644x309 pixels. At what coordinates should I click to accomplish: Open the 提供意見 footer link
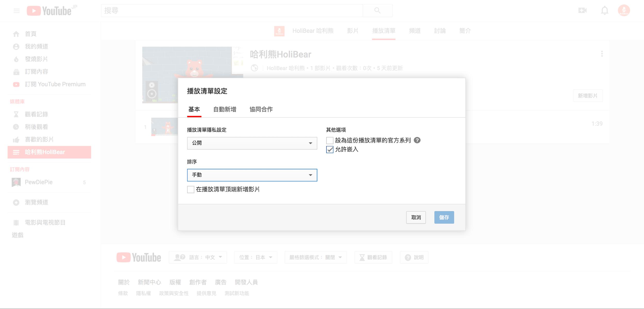click(x=206, y=293)
